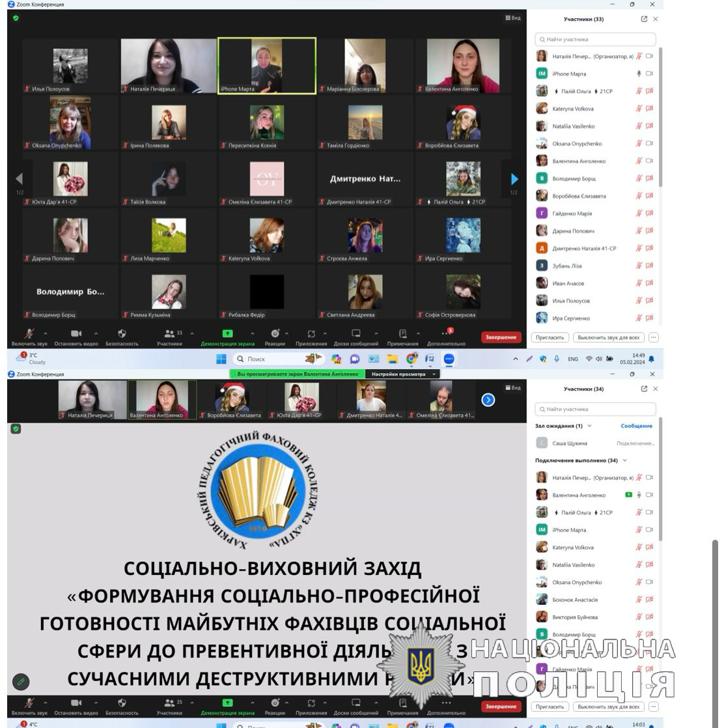Open Реакции in upper Zoom window toolbar
Viewport: 724px width, 728px height.
[275, 337]
